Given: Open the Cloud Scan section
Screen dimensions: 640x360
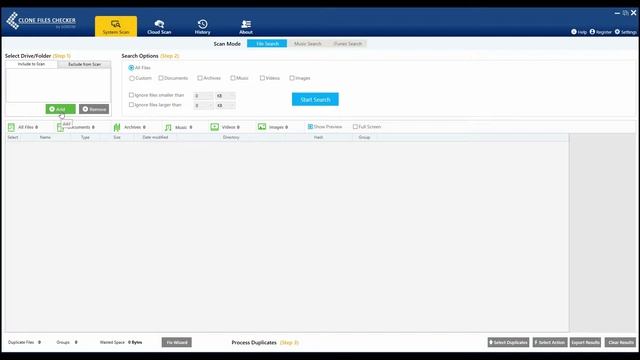Looking at the screenshot, I should 159,26.
